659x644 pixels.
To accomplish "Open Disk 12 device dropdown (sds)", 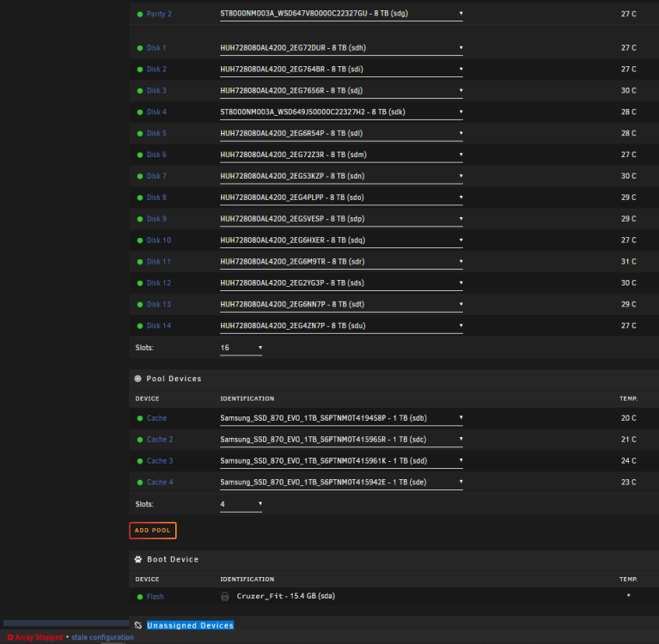I will tap(341, 283).
